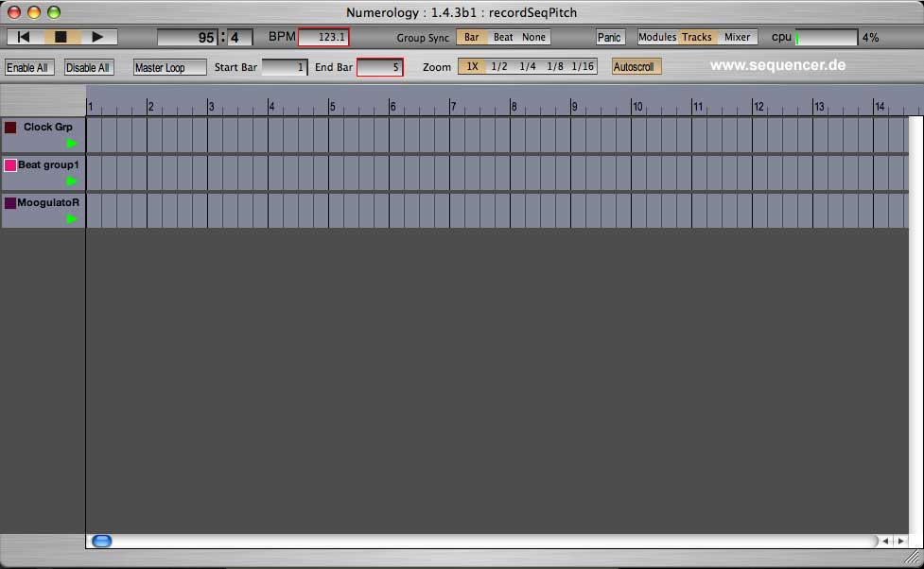Switch to the Mixer view
Viewport: 924px width, 569px height.
[x=737, y=37]
